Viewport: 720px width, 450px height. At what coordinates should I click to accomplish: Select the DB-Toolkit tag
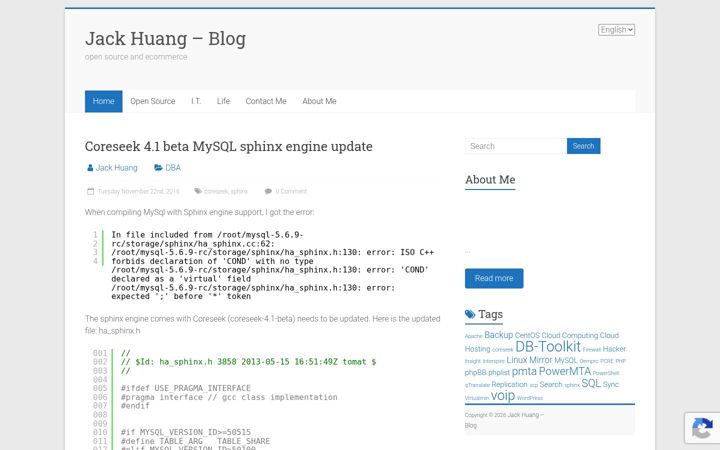(x=548, y=347)
